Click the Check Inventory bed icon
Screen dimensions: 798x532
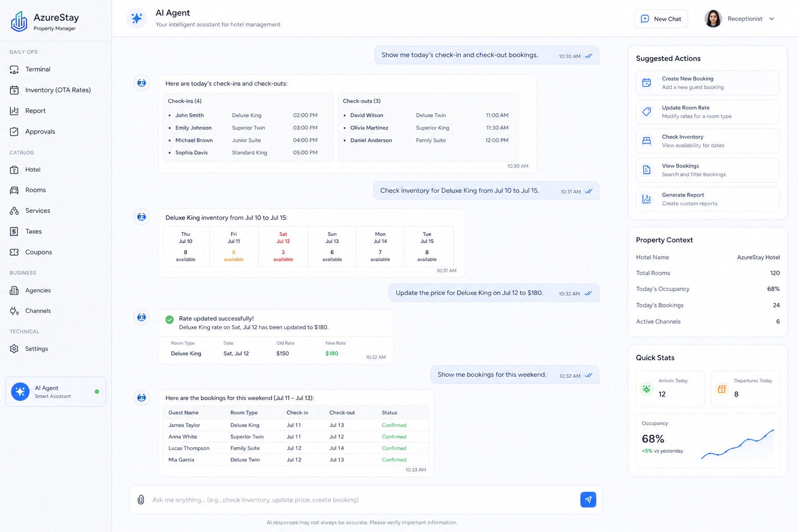(x=647, y=141)
